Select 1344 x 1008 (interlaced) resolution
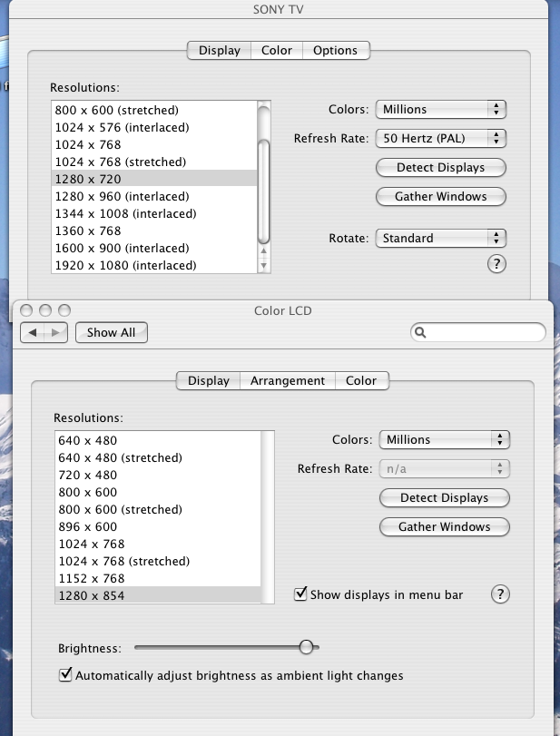Viewport: 560px width, 736px height. click(154, 213)
